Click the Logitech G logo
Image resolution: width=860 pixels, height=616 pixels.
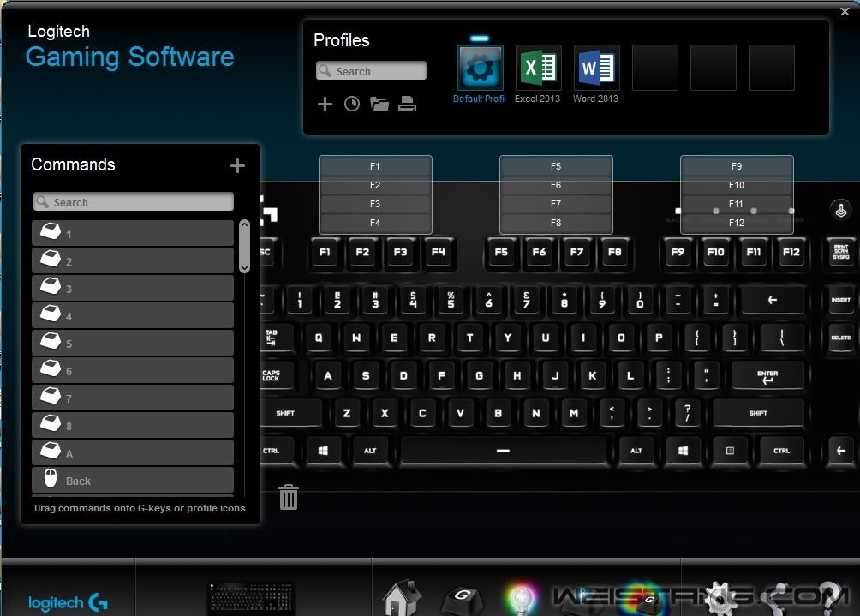(68, 603)
